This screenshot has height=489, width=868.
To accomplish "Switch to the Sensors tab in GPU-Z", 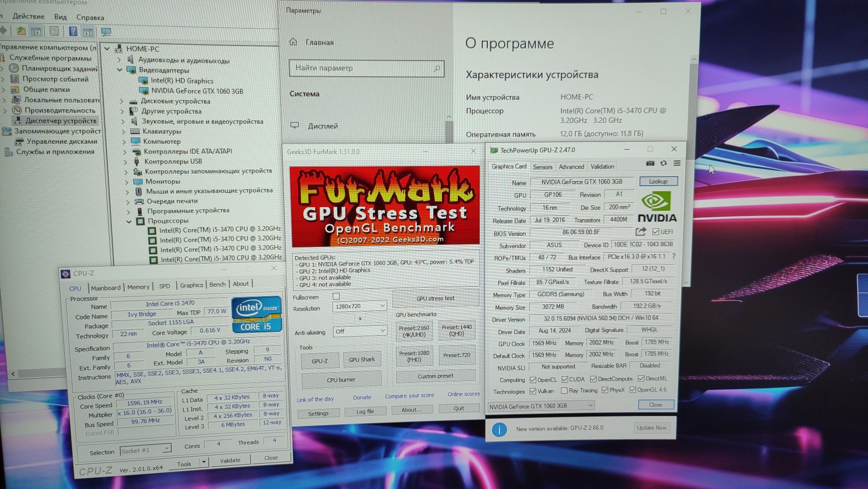I will (542, 167).
